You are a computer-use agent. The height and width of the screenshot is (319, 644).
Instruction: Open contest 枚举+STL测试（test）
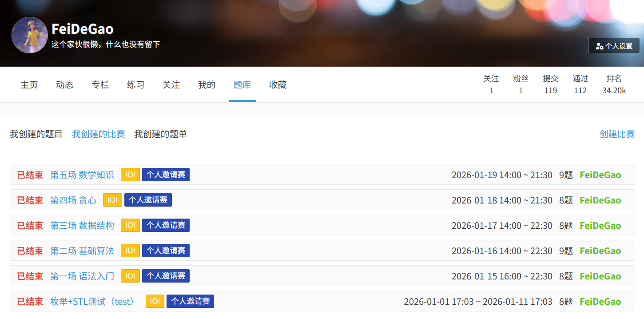pos(94,302)
